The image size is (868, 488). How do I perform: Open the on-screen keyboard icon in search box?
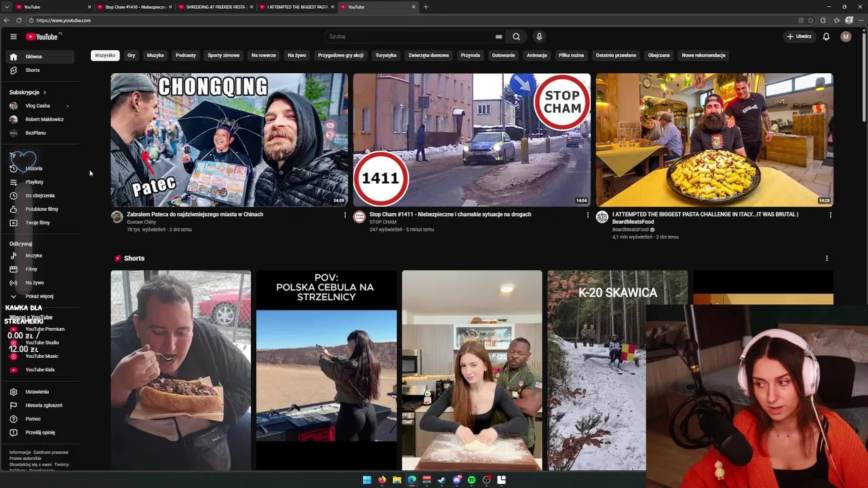click(499, 37)
